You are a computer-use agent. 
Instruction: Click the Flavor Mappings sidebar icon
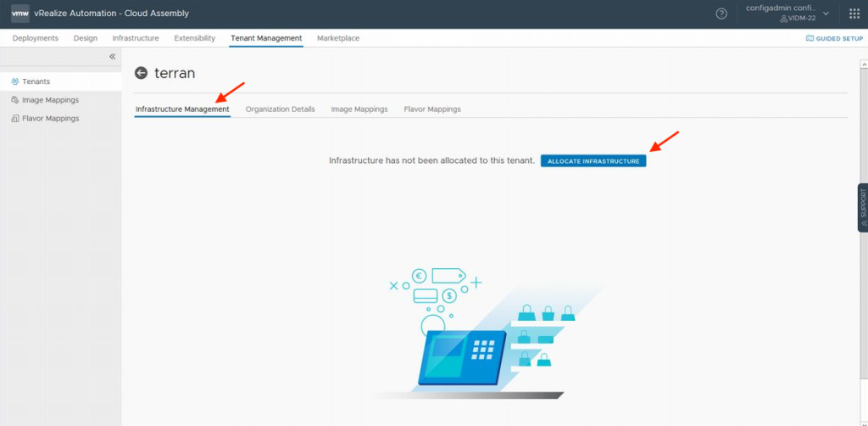[x=15, y=119]
